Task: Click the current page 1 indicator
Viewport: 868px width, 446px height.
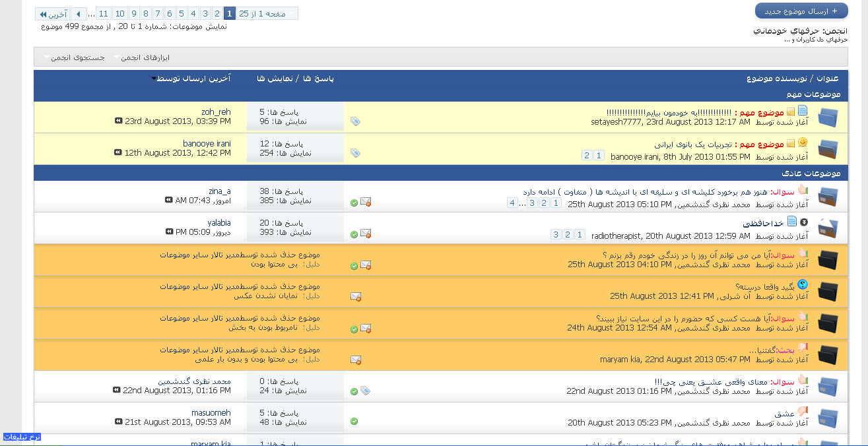Action: pos(229,13)
